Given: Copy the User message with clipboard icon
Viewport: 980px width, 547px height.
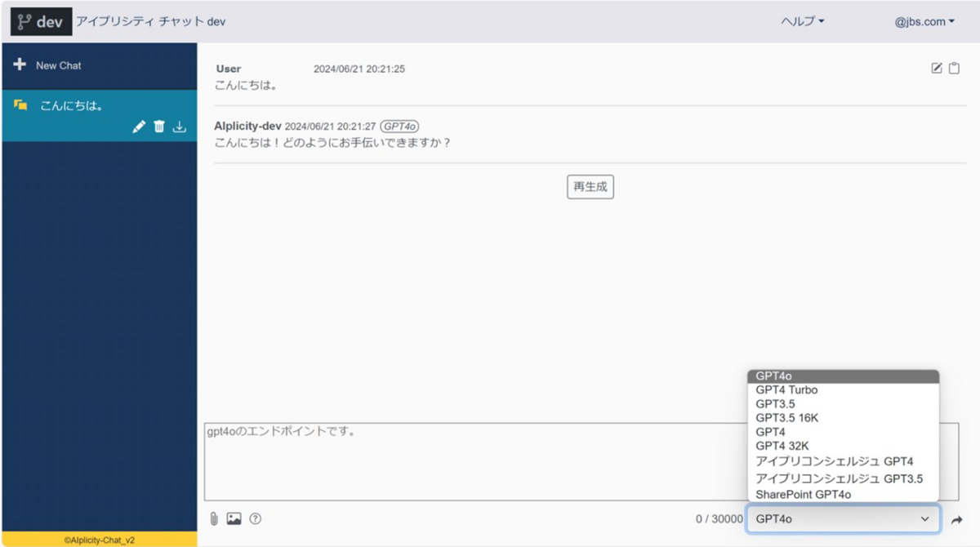Looking at the screenshot, I should click(954, 69).
